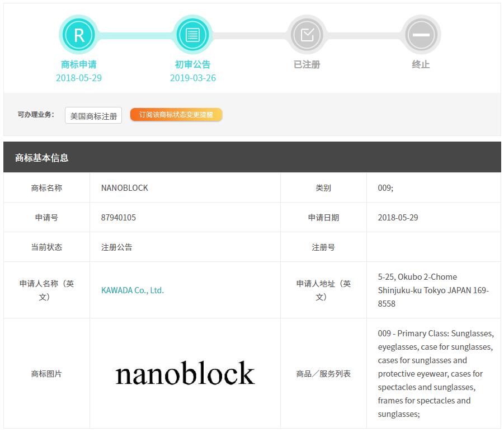Select the 注册公告 status value
Viewport: 504px width, 432px height.
pyautogui.click(x=117, y=247)
